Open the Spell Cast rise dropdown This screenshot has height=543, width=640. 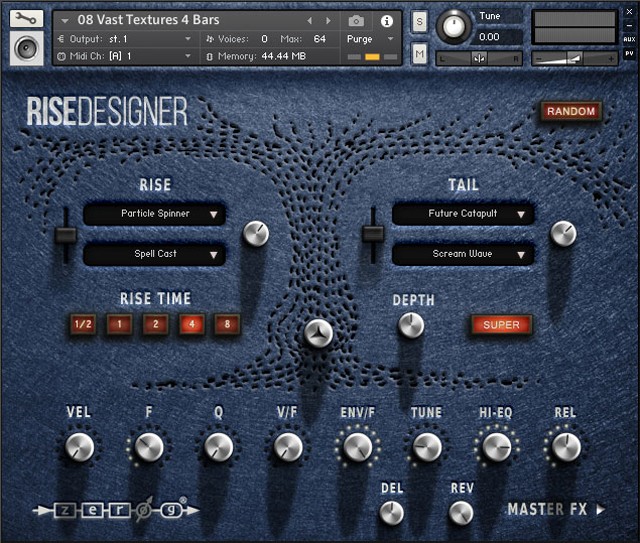[x=155, y=254]
